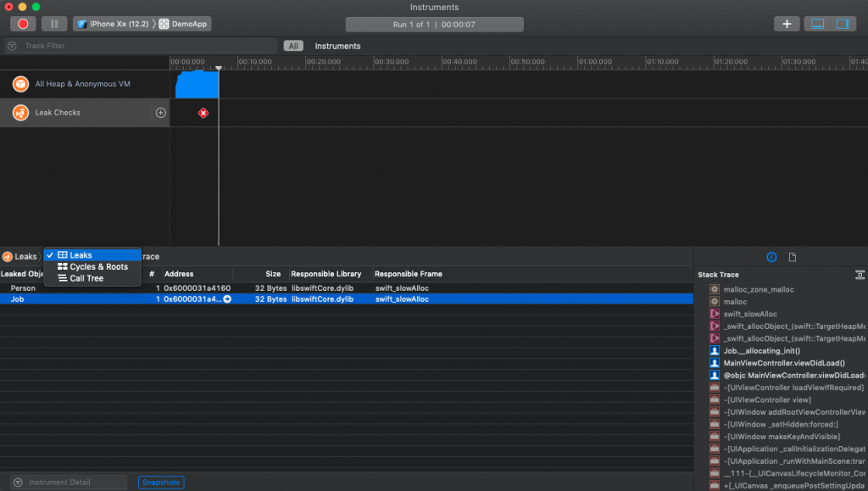Select the All Heap & Anonymous VM track icon

click(x=20, y=84)
